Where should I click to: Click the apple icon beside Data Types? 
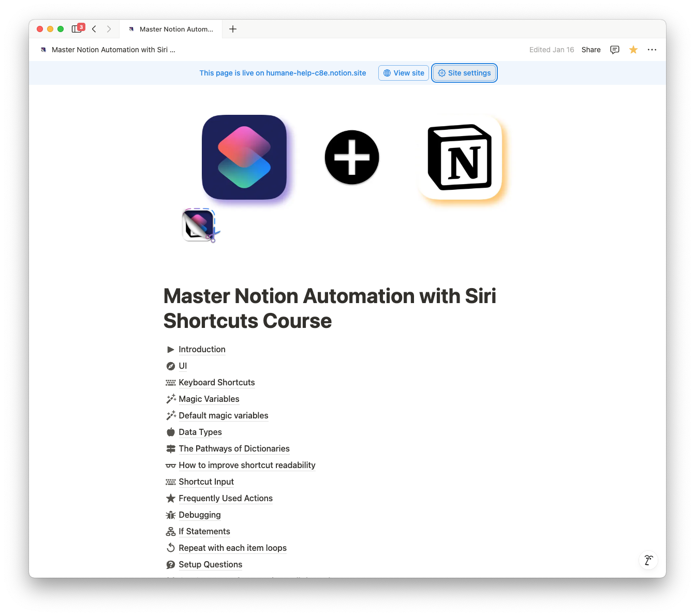click(x=171, y=432)
